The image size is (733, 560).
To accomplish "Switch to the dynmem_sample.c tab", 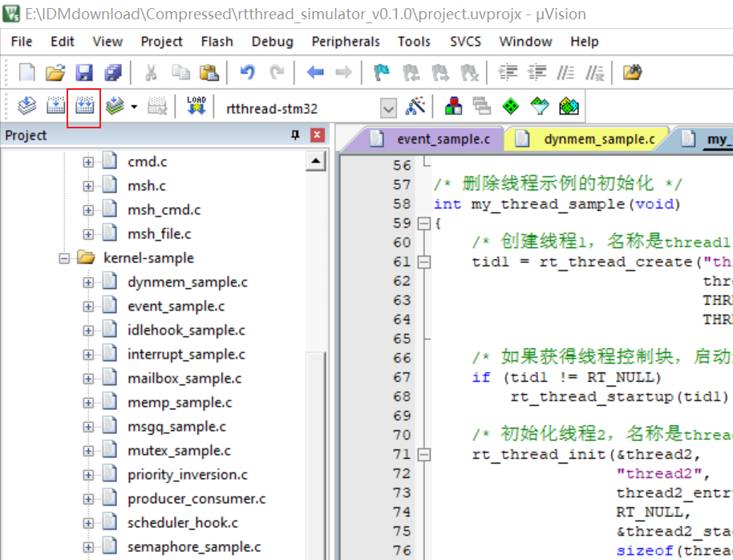I will click(x=585, y=139).
